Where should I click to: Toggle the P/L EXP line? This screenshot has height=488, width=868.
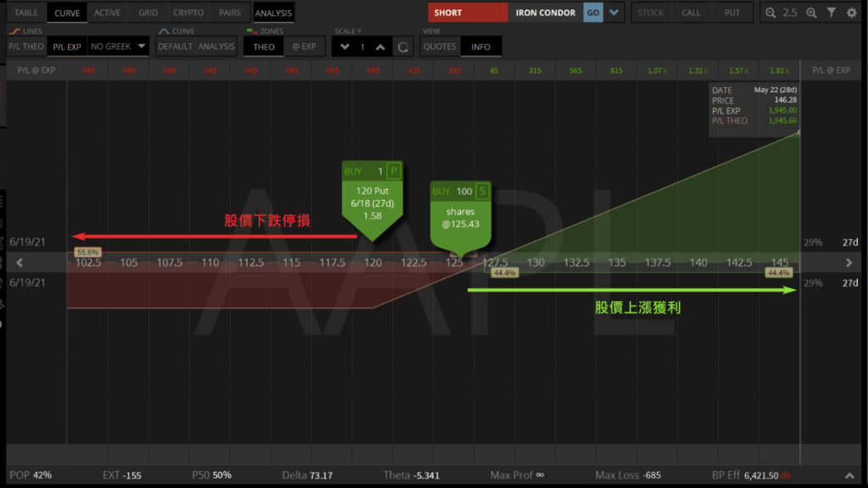67,47
